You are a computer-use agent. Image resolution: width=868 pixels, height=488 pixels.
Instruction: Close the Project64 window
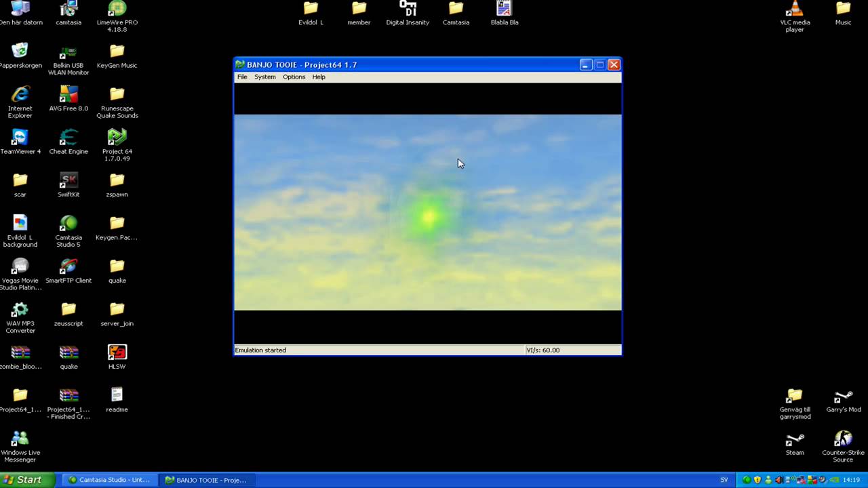[614, 64]
